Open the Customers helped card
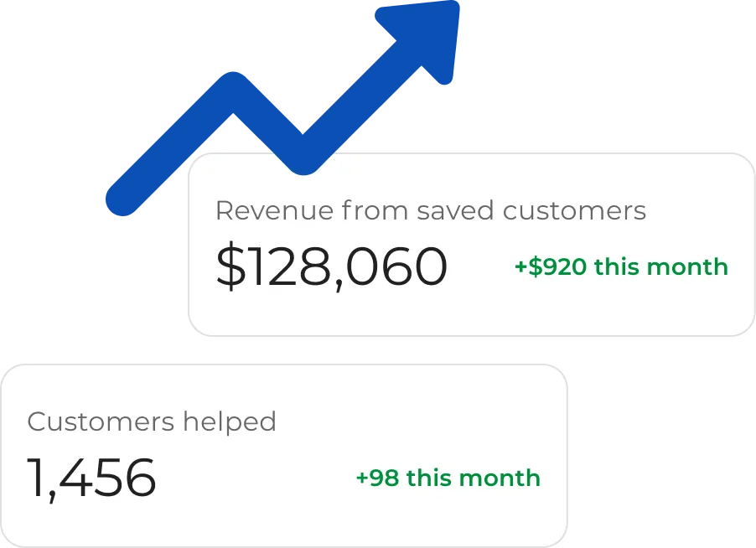This screenshot has width=756, height=548. tap(284, 456)
